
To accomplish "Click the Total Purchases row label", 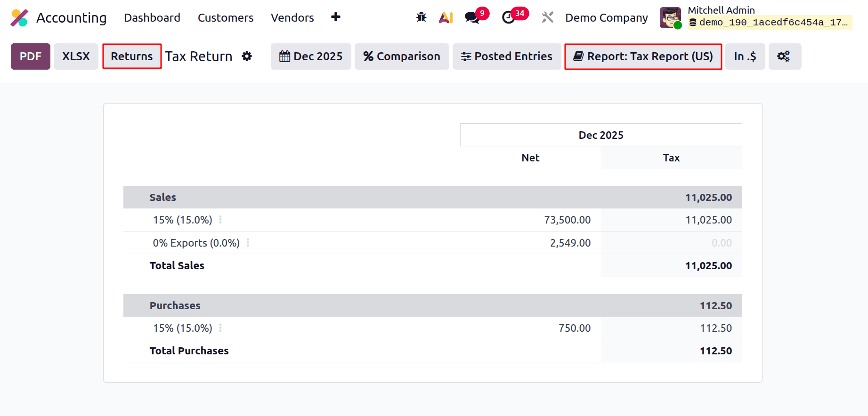I will click(189, 351).
